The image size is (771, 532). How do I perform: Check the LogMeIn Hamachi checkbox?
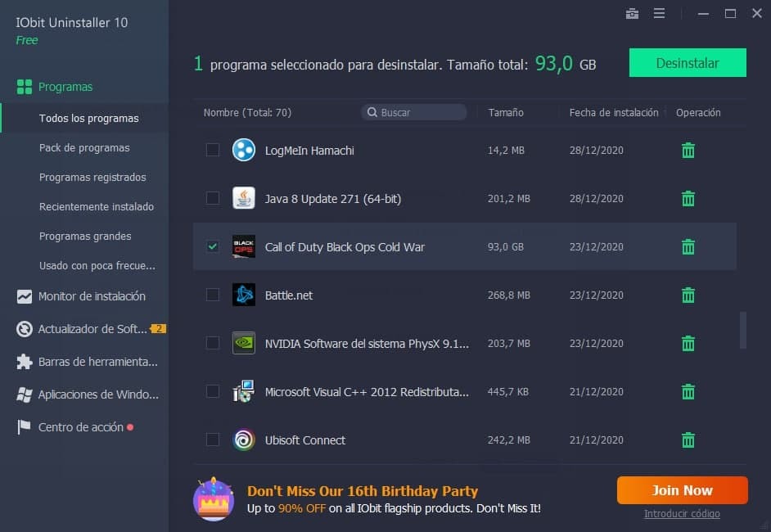point(213,150)
